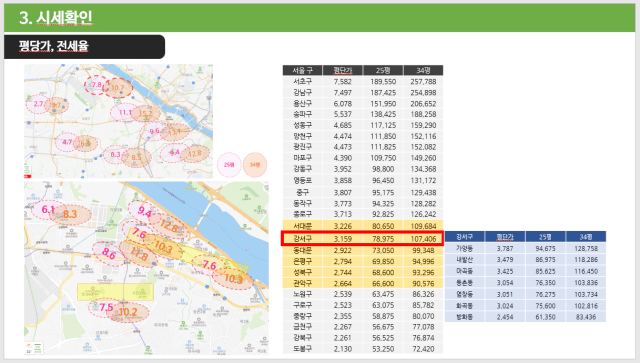Click the value 68,600 in 성북구 row
The width and height of the screenshot is (640, 363).
tap(382, 272)
